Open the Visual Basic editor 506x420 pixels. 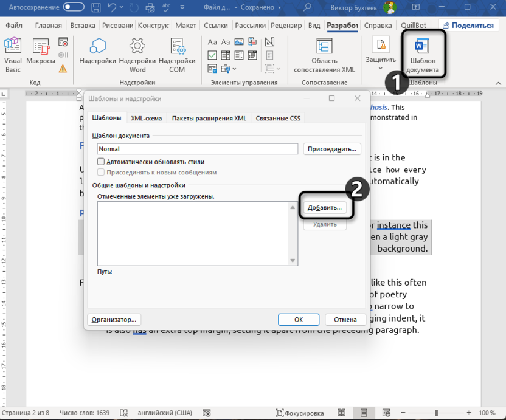tap(13, 55)
